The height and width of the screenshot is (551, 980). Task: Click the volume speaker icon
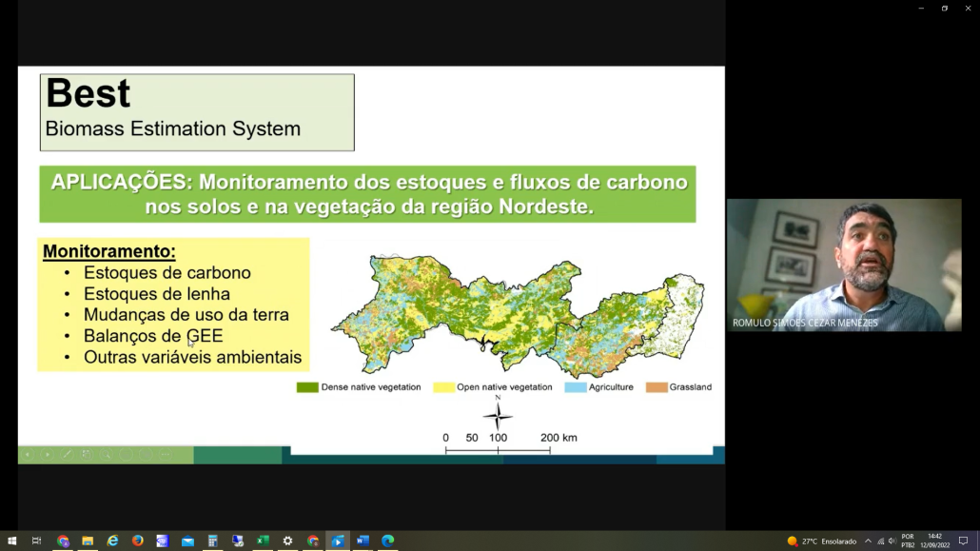click(x=892, y=541)
